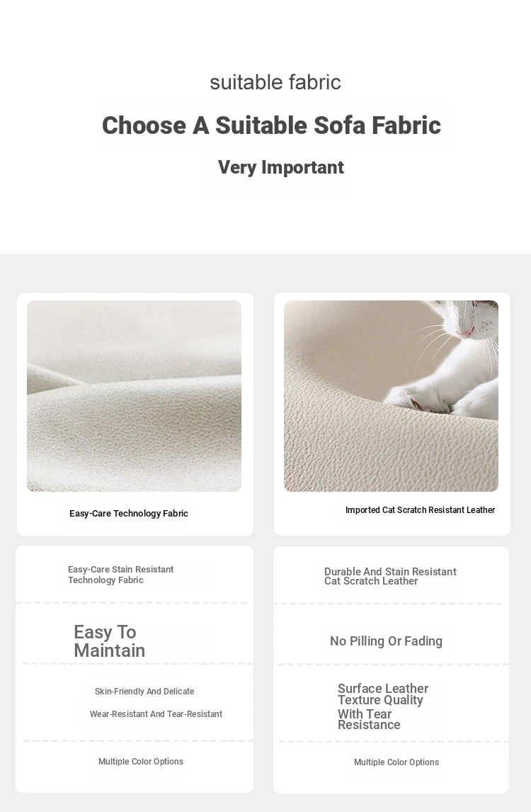Click the Durable And Stain Resistant Cat Scratch Leather text
This screenshot has height=812, width=531.
click(390, 576)
